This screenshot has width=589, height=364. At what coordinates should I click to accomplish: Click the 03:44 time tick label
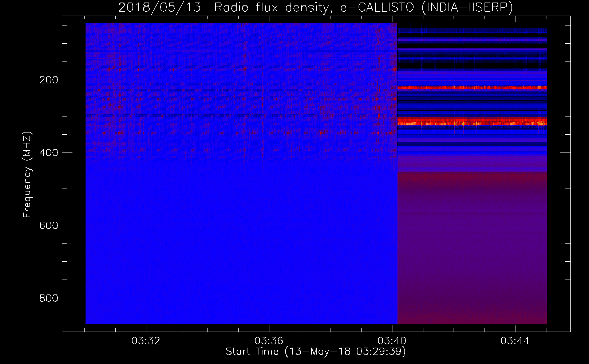click(515, 341)
